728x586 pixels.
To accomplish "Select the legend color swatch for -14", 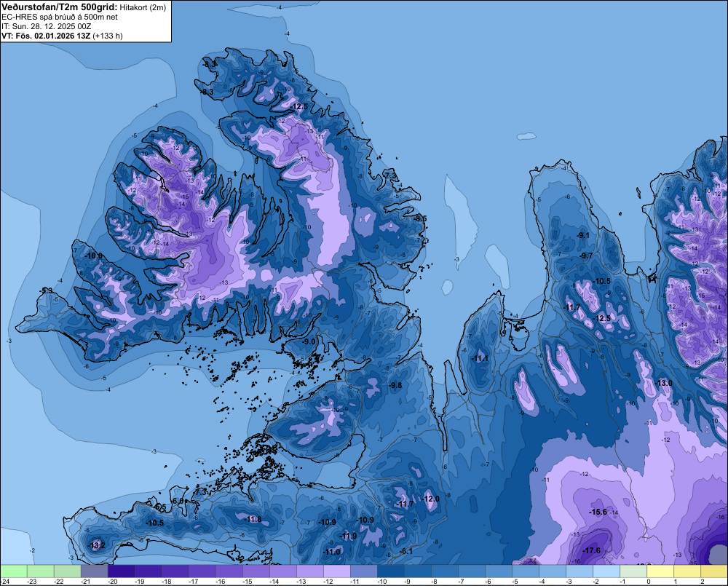I will click(x=282, y=571).
